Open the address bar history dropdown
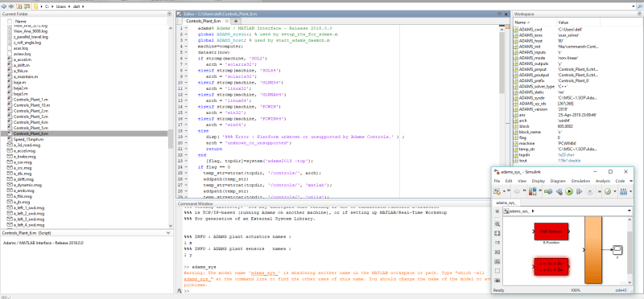This screenshot has width=644, height=299. (634, 7)
